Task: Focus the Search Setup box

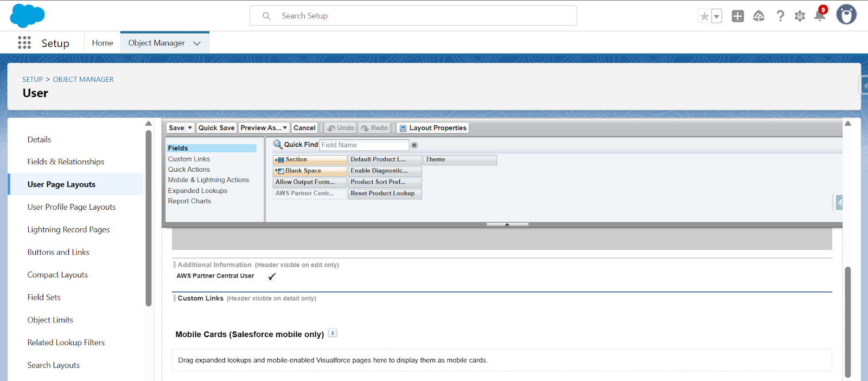Action: [x=413, y=16]
